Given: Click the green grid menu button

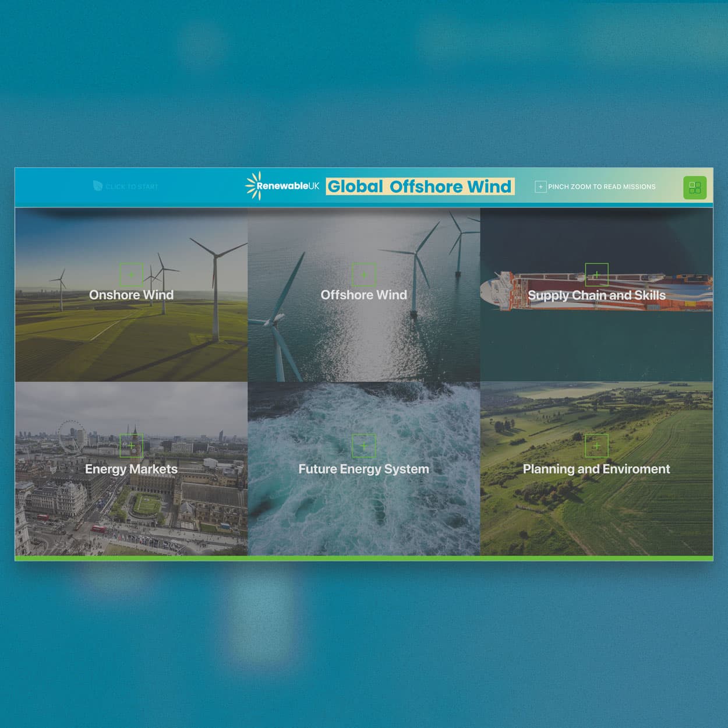Looking at the screenshot, I should point(694,188).
